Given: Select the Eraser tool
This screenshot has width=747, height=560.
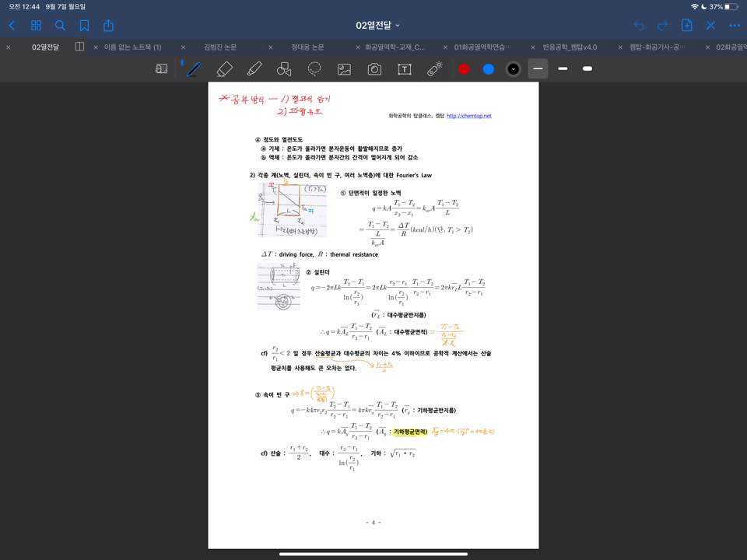Looking at the screenshot, I should [224, 69].
